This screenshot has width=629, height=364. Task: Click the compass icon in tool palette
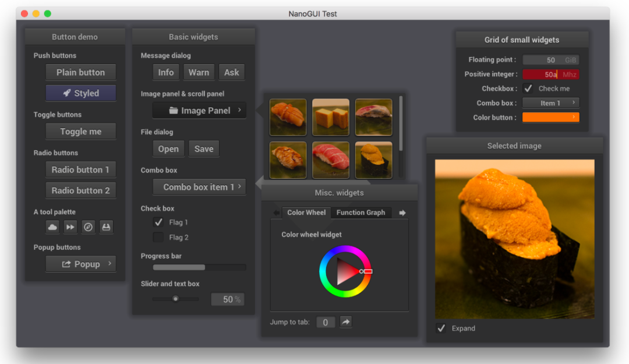pos(89,227)
